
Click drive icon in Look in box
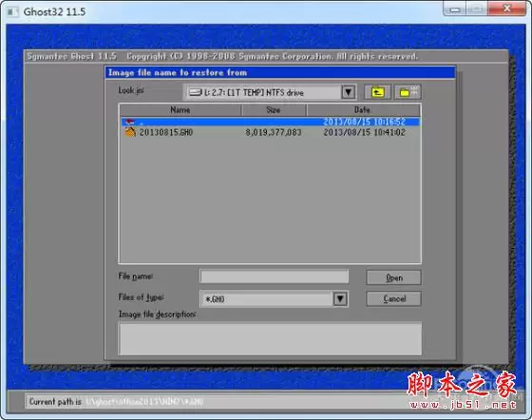point(196,92)
